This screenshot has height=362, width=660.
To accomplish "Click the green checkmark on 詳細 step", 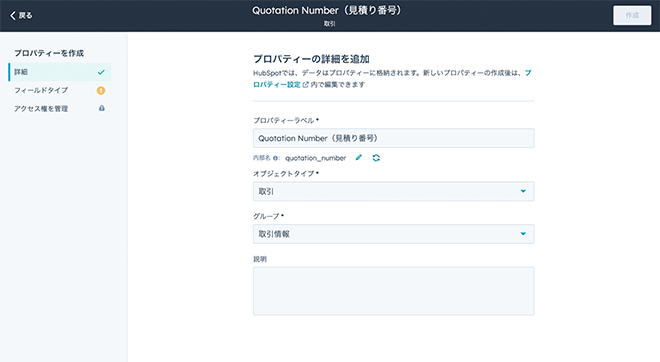I will (101, 72).
